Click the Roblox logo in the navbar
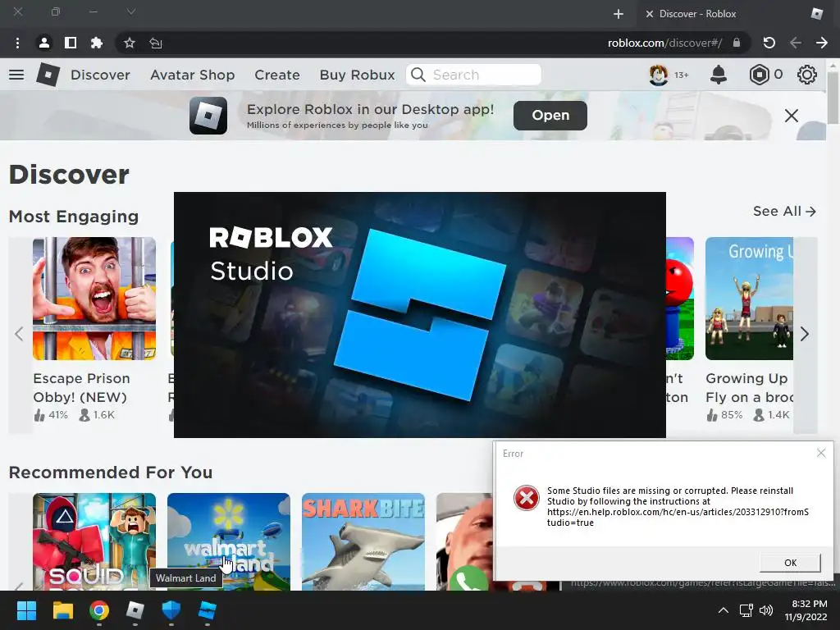The width and height of the screenshot is (840, 630). click(48, 75)
